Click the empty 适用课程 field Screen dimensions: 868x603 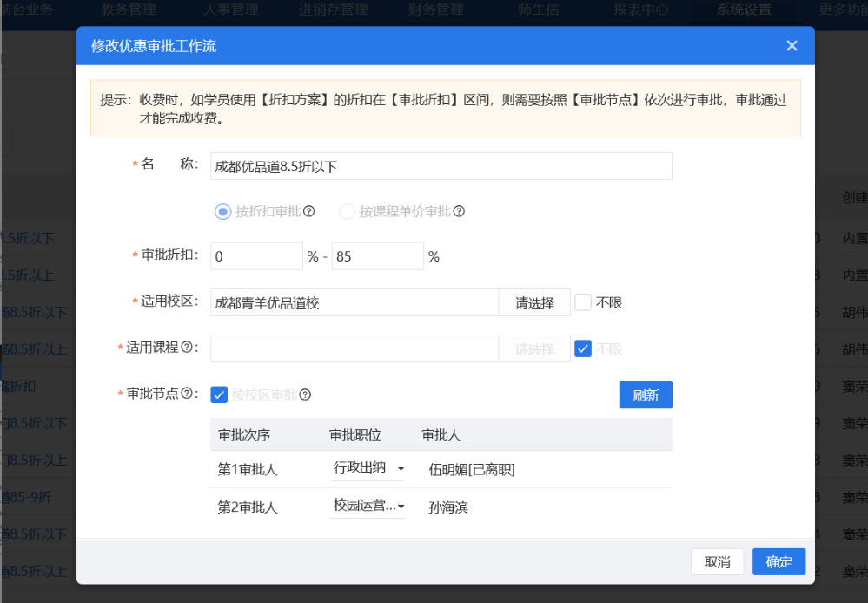[354, 349]
